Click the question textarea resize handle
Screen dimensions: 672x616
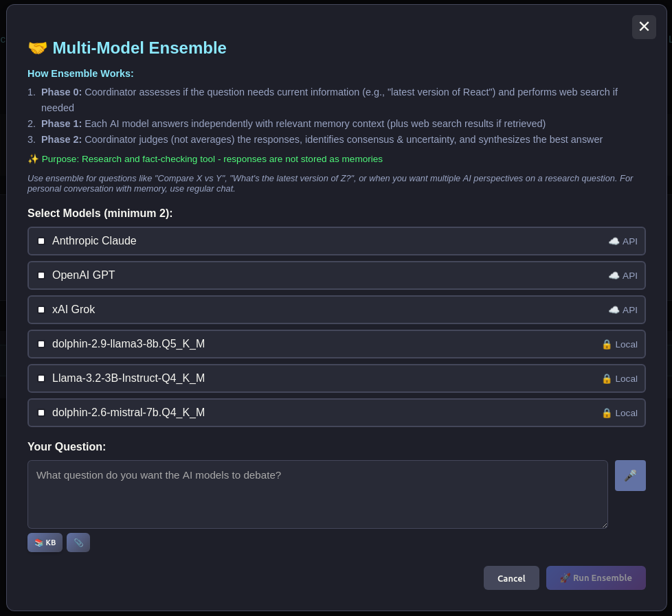605,525
